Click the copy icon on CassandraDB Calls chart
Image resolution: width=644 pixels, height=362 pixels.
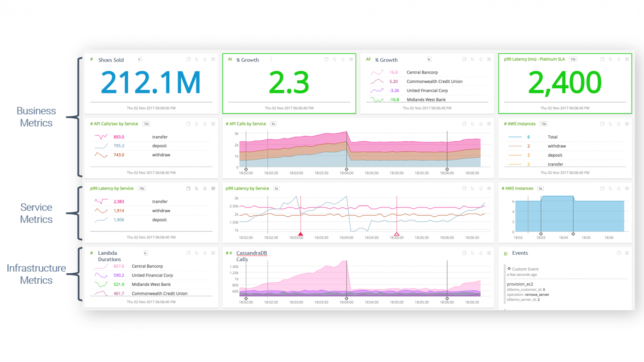tap(463, 253)
